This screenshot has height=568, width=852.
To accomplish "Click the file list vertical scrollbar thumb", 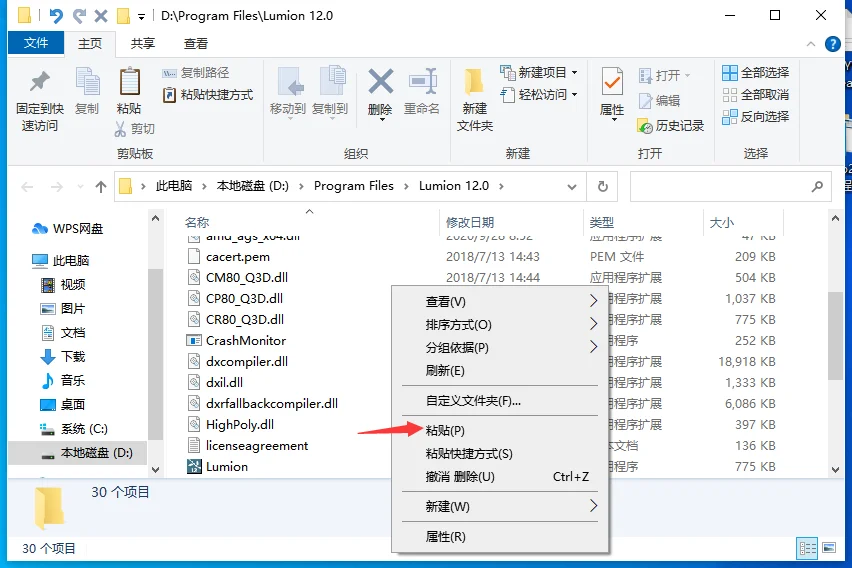I will [x=835, y=336].
